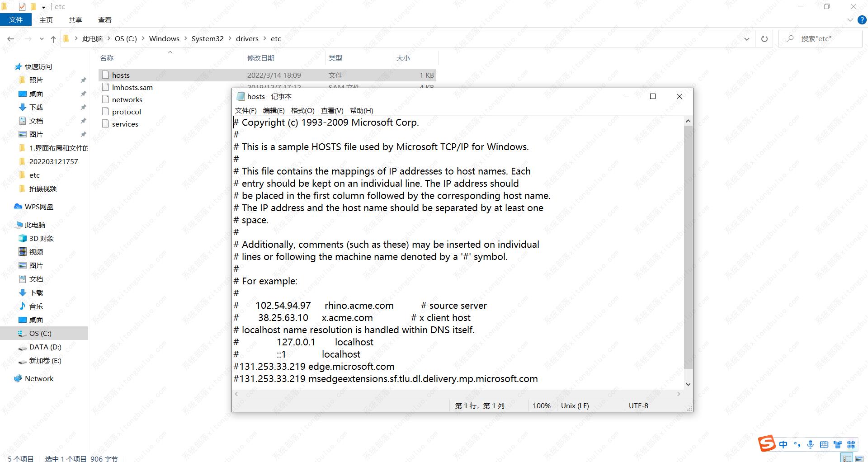Image resolution: width=868 pixels, height=462 pixels.
Task: Switch Explorer to details view icon
Action: point(847,458)
